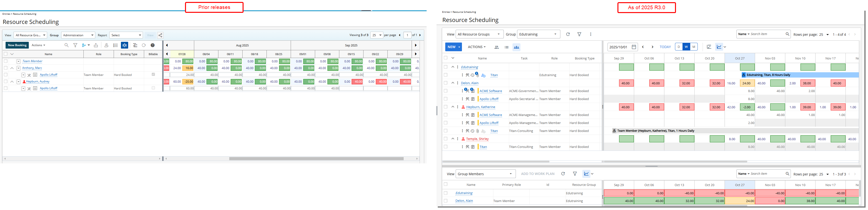This screenshot has width=868, height=210.
Task: Click the highlighted groups icon in R3.0 toolbar
Action: pos(516,47)
